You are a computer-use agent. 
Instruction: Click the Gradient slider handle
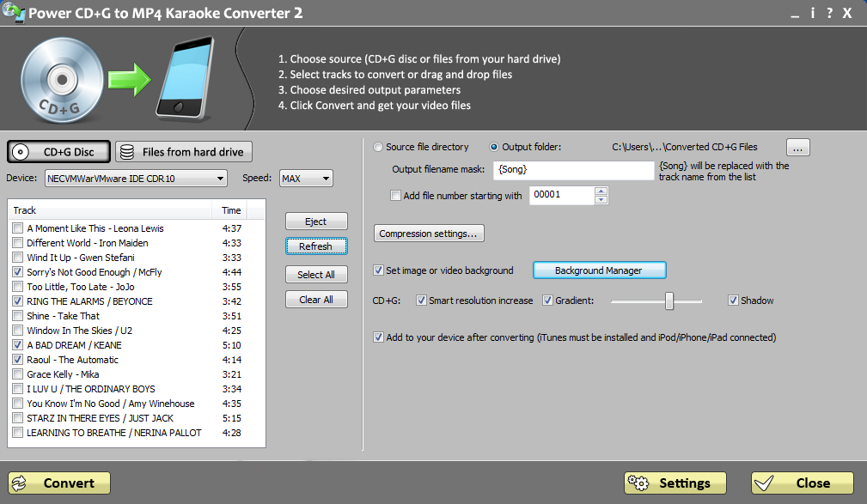tap(669, 301)
